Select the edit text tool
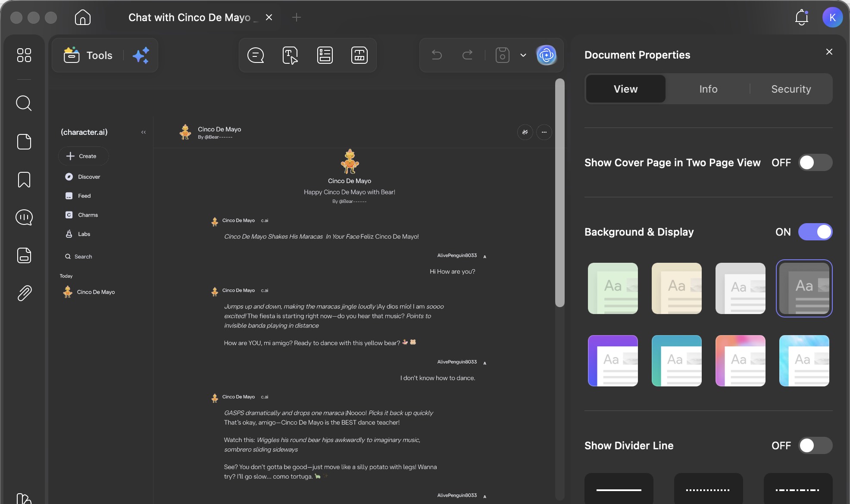Screen dimensions: 850x504 click(x=290, y=55)
